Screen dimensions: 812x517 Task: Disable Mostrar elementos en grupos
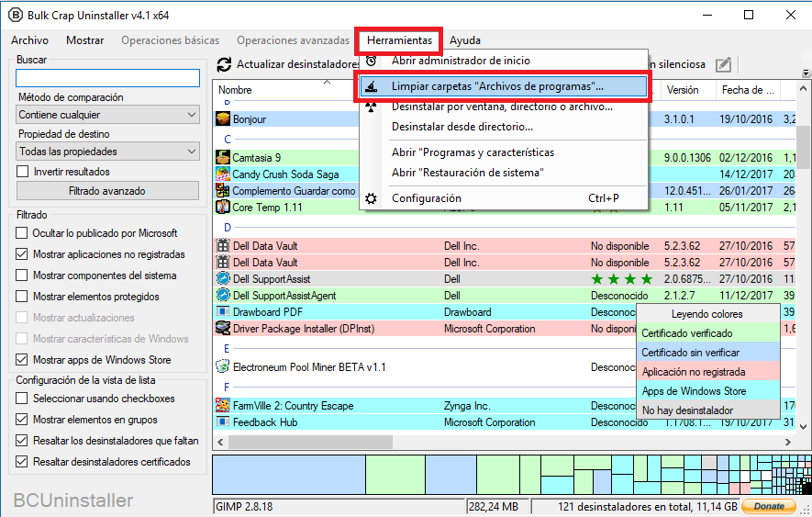click(22, 420)
